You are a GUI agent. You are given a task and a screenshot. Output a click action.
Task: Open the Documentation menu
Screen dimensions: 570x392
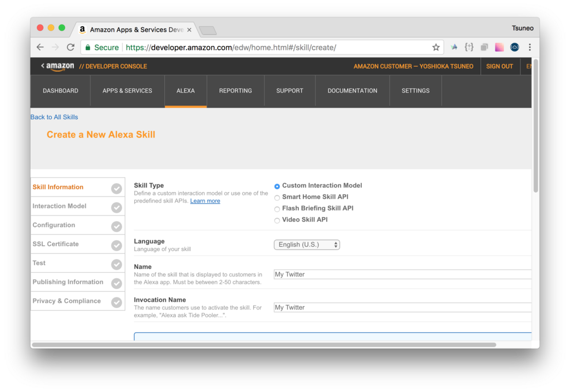(x=352, y=91)
